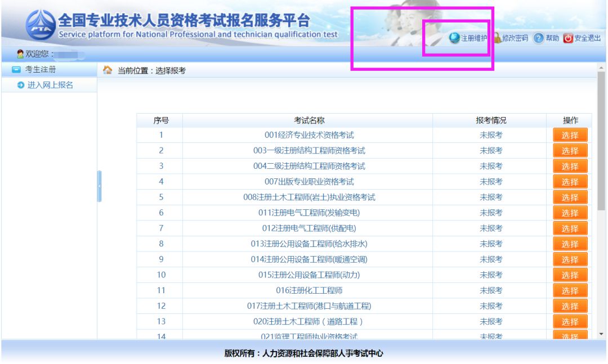This screenshot has width=608, height=364.
Task: Collapse the 考生注册 sidebar section
Action: point(16,70)
